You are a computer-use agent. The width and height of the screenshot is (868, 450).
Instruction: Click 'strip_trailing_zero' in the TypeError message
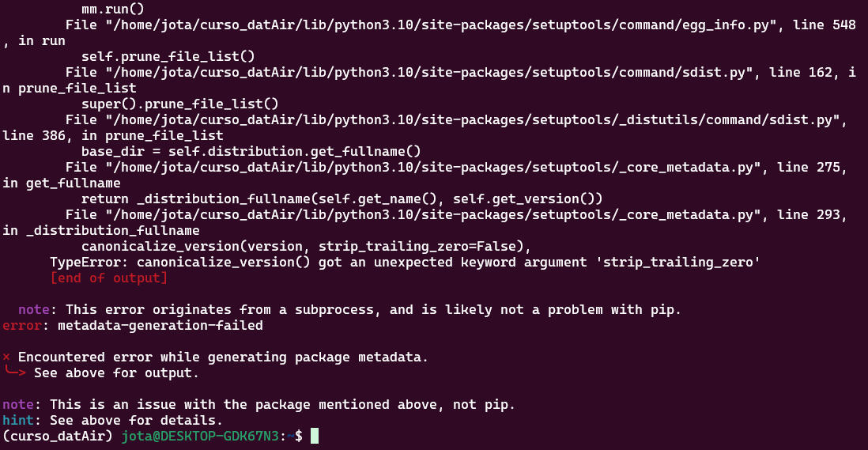pyautogui.click(x=678, y=263)
